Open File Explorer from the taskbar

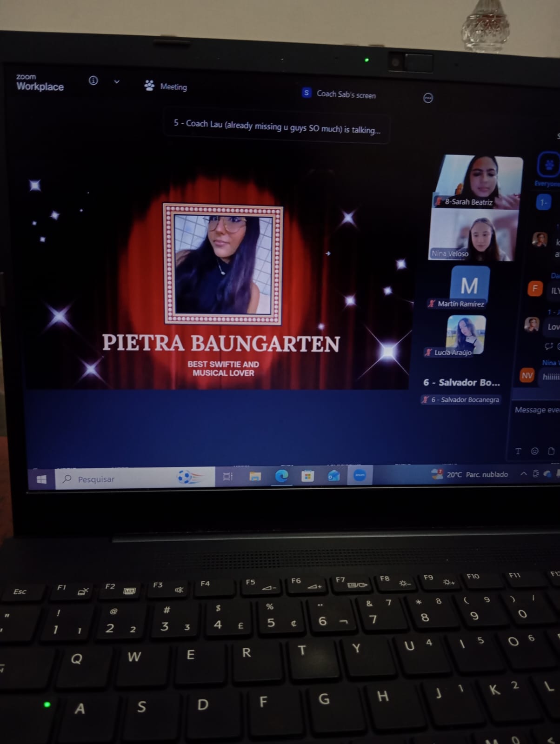tap(255, 476)
